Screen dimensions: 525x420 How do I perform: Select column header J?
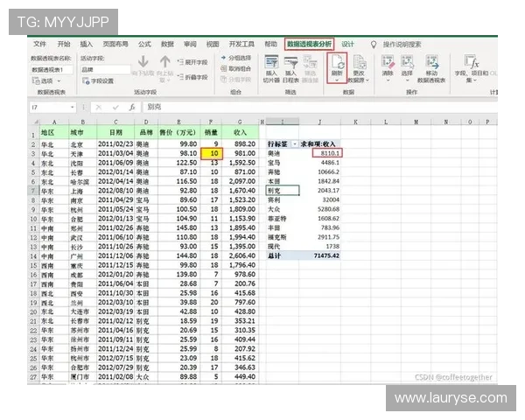(x=319, y=122)
